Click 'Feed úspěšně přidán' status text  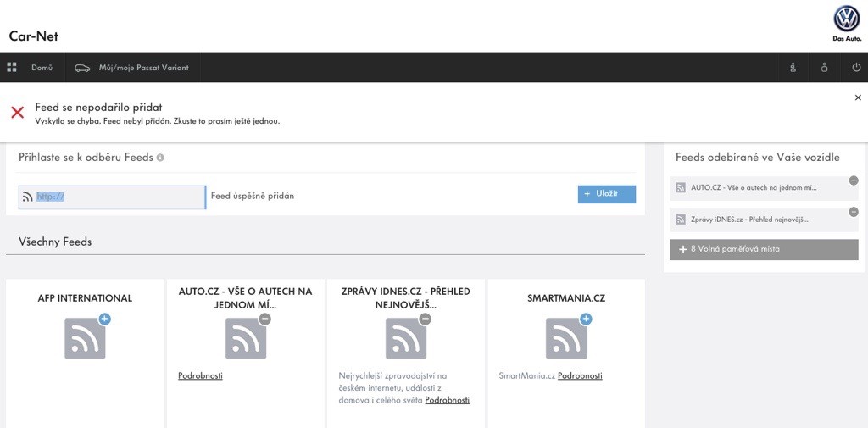tap(253, 196)
